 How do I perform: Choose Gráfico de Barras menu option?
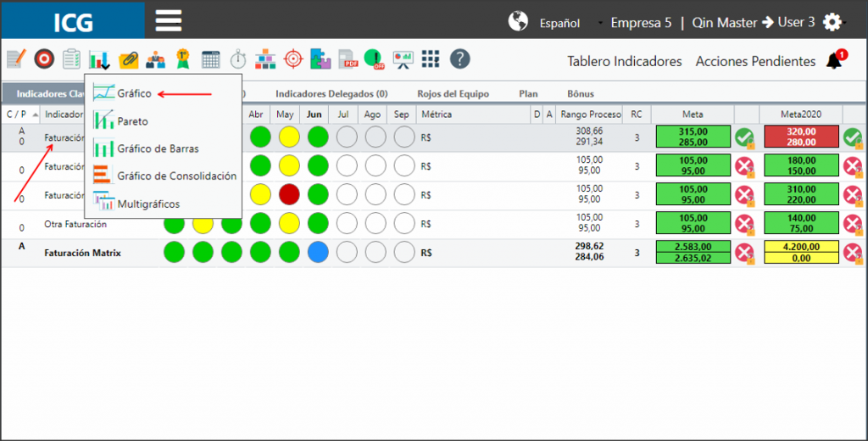(158, 148)
